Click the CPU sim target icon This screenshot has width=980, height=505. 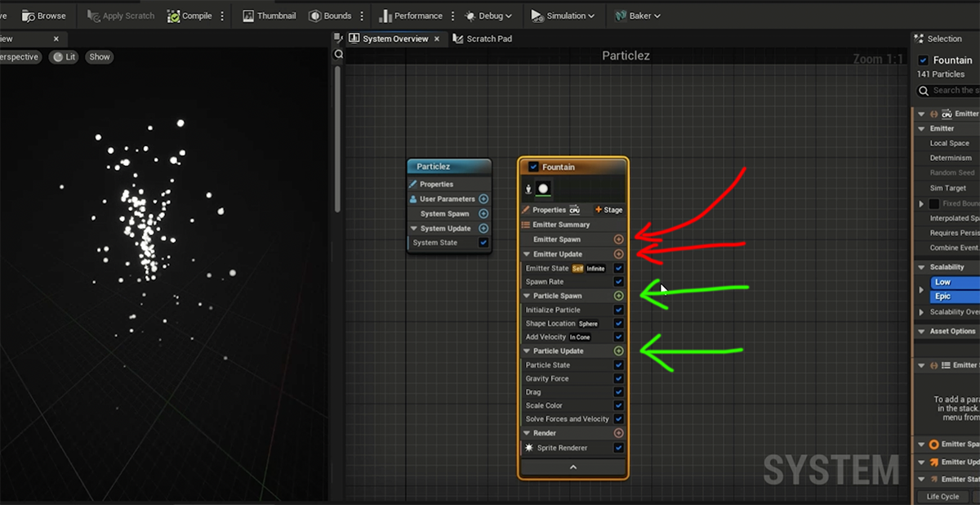[574, 210]
